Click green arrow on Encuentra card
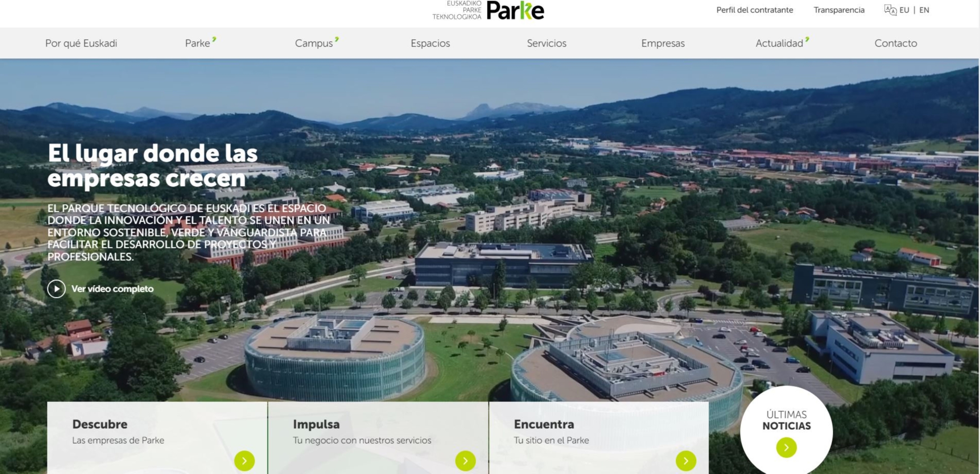Screen dimensions: 980x474 click(x=686, y=461)
